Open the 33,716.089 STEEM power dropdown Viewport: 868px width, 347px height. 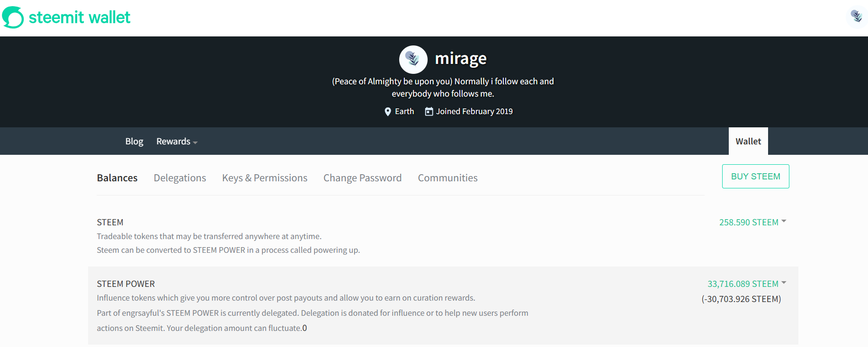pos(747,284)
